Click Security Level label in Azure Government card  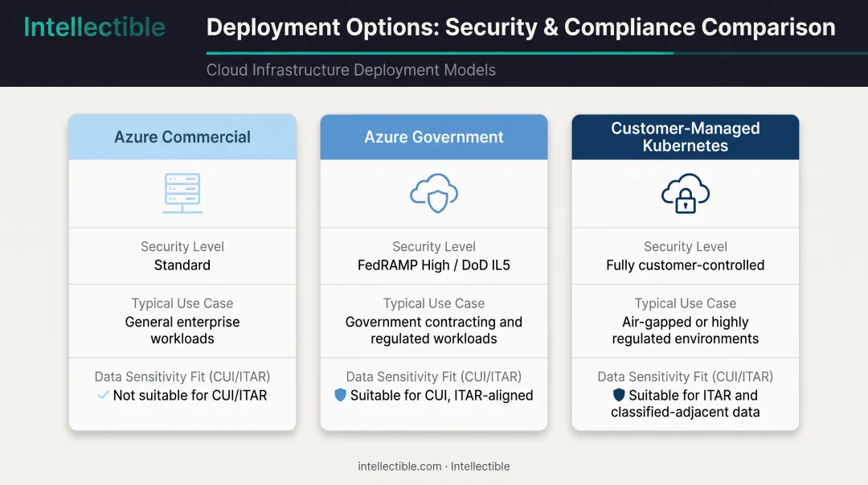(434, 247)
